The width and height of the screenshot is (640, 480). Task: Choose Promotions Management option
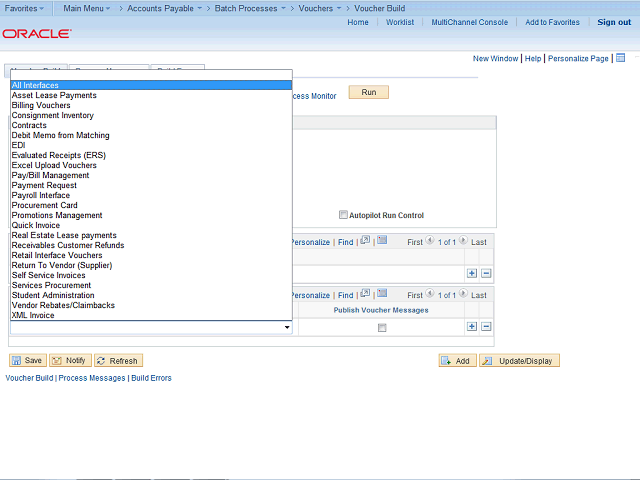click(151, 215)
